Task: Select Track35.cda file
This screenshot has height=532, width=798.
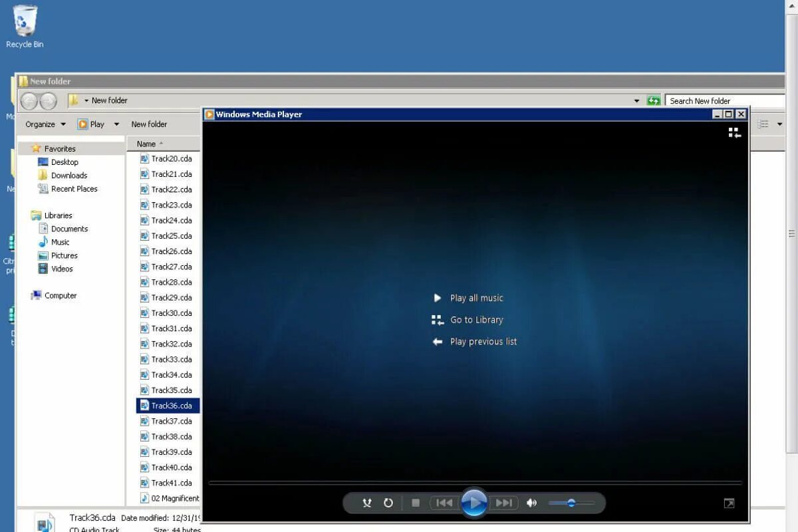Action: click(166, 390)
